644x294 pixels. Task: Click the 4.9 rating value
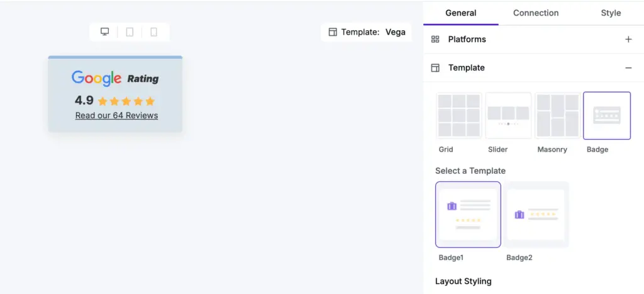[x=84, y=100]
